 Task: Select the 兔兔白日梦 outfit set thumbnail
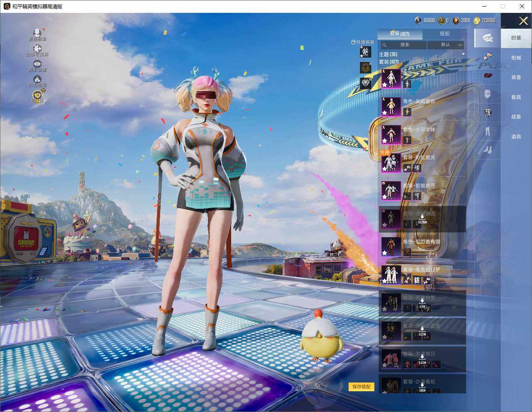click(x=391, y=275)
